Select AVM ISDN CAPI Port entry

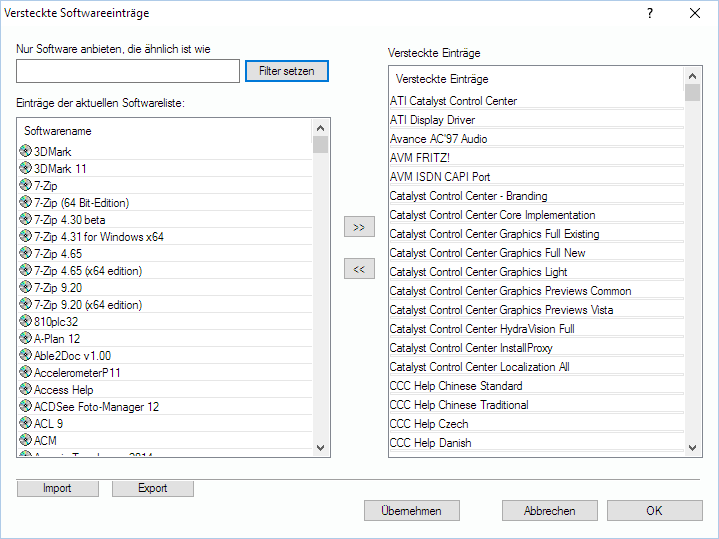(x=536, y=177)
